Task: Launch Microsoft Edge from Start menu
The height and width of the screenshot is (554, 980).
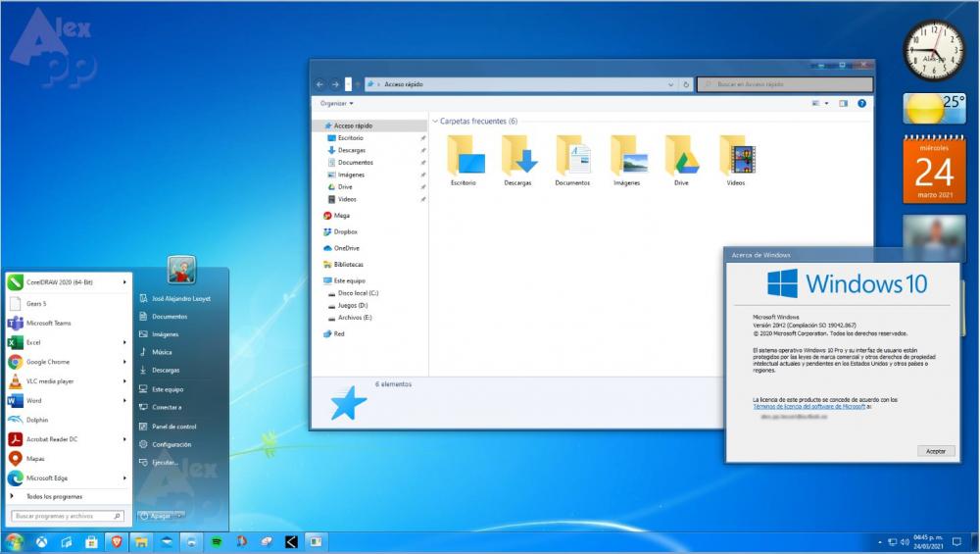Action: point(69,478)
